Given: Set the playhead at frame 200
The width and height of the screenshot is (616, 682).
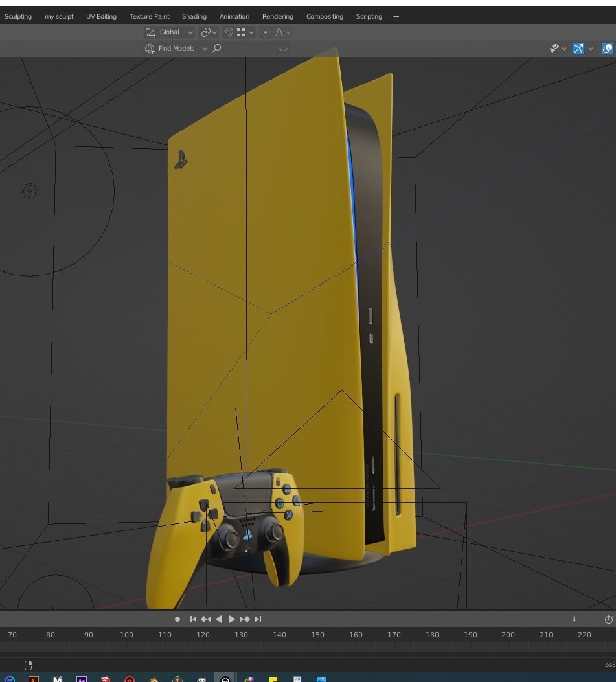Looking at the screenshot, I should click(508, 635).
